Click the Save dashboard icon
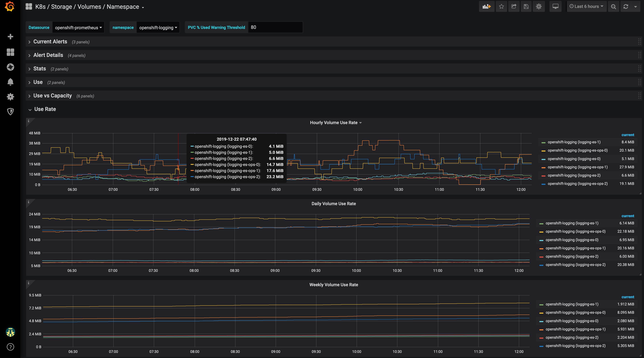 (526, 7)
